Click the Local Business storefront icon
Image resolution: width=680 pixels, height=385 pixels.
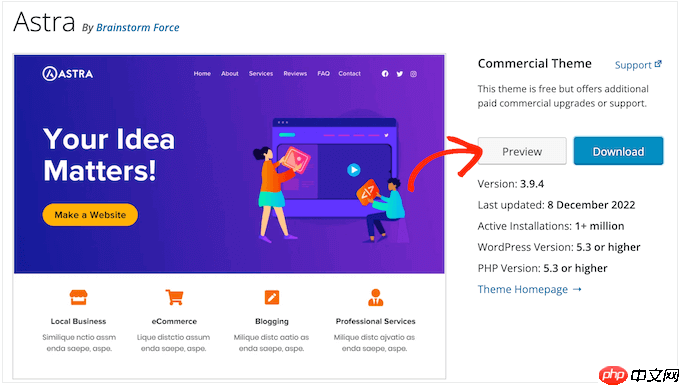click(x=78, y=297)
